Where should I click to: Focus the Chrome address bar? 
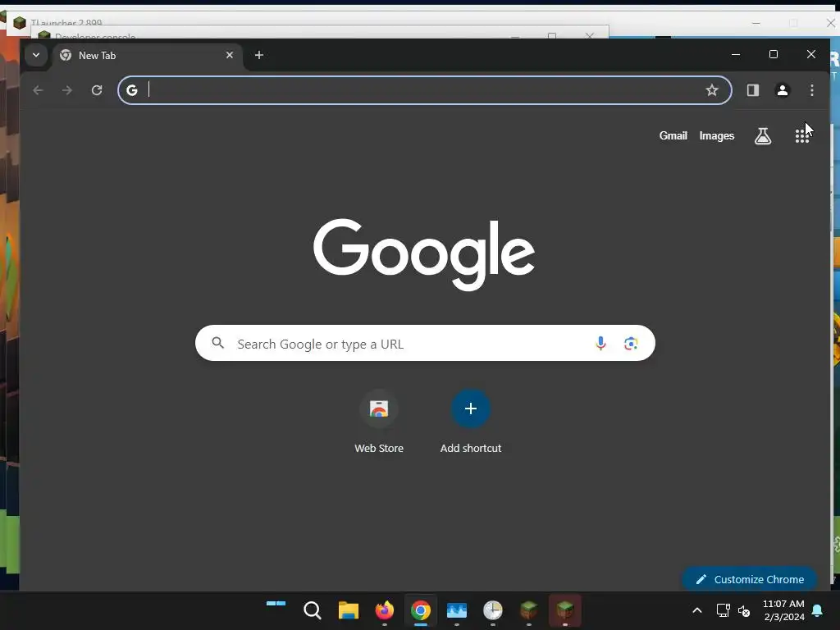pyautogui.click(x=424, y=90)
